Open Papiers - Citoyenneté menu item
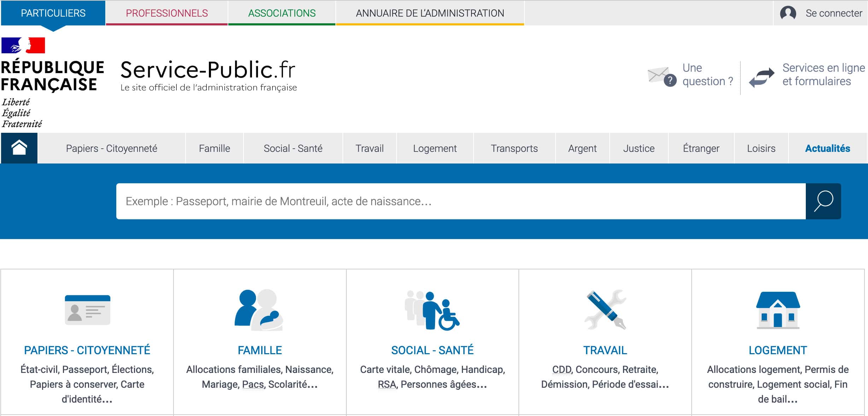This screenshot has height=416, width=868. coord(111,148)
